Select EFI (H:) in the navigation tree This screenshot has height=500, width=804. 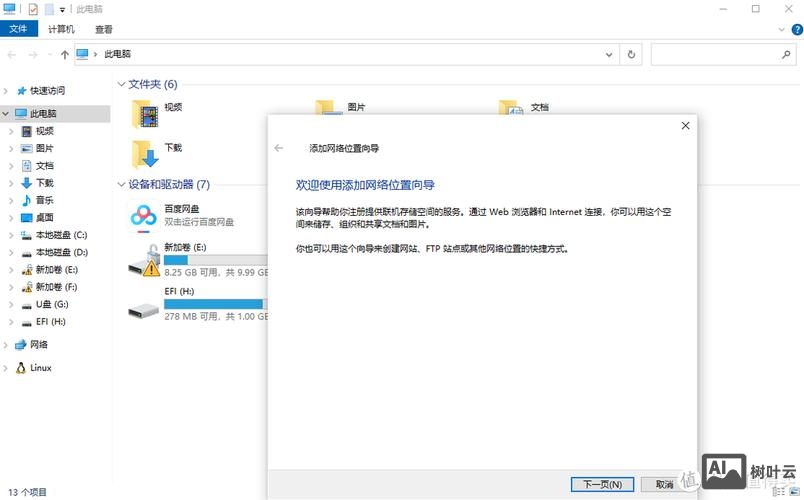[x=50, y=322]
